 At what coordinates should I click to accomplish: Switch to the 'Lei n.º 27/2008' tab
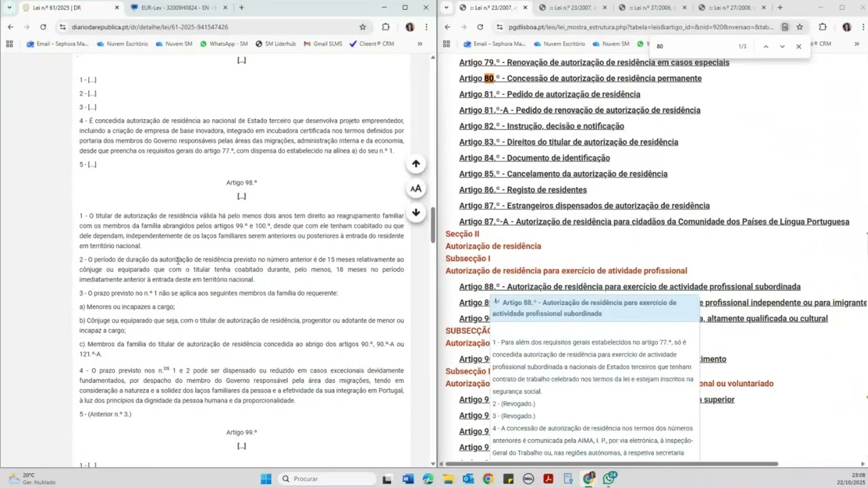732,7
